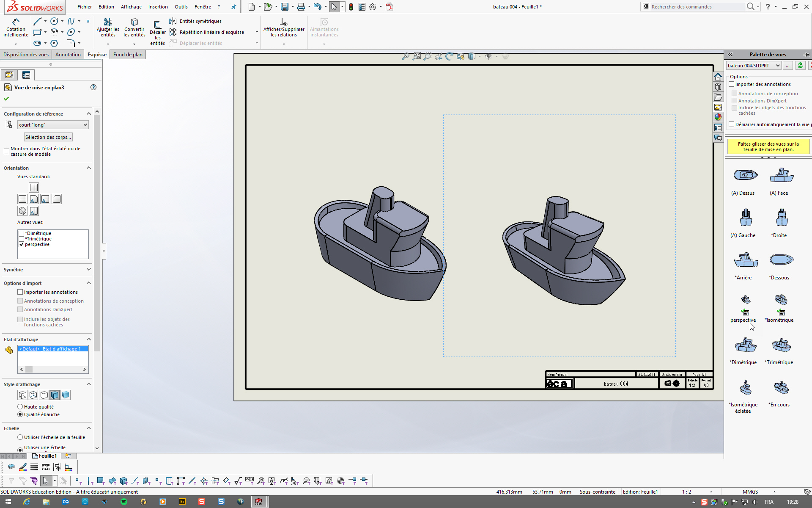The image size is (812, 508).
Task: Click the green checkmark to confirm view
Action: (6, 99)
